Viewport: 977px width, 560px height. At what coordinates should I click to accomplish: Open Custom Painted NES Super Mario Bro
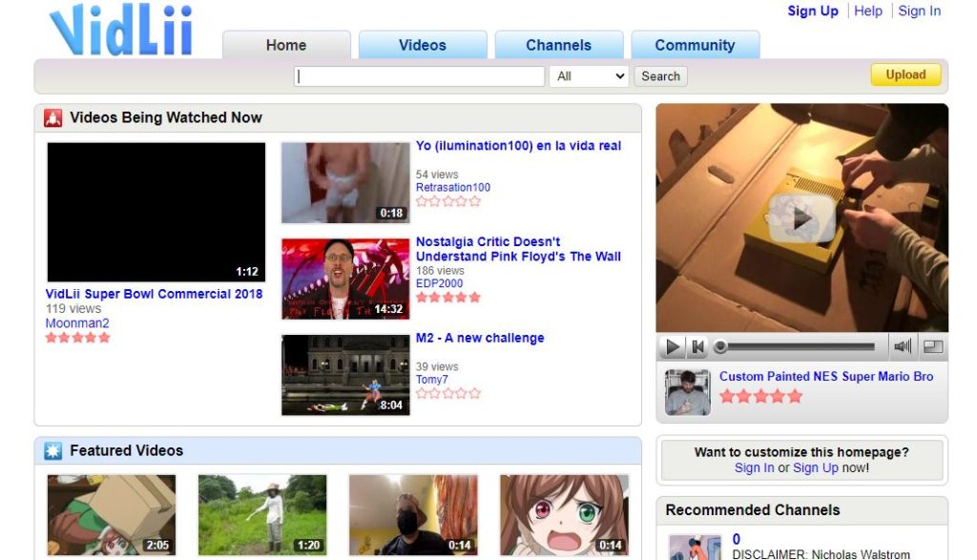coord(826,376)
